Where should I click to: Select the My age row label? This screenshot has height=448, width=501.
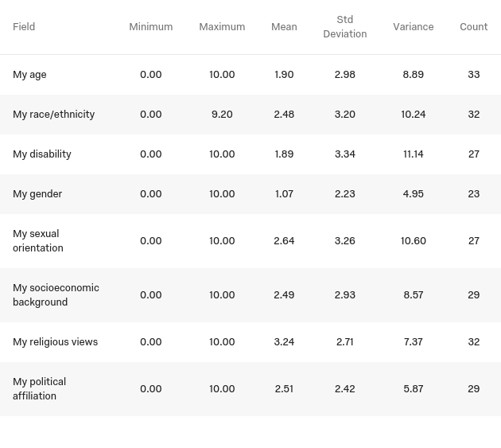[29, 75]
